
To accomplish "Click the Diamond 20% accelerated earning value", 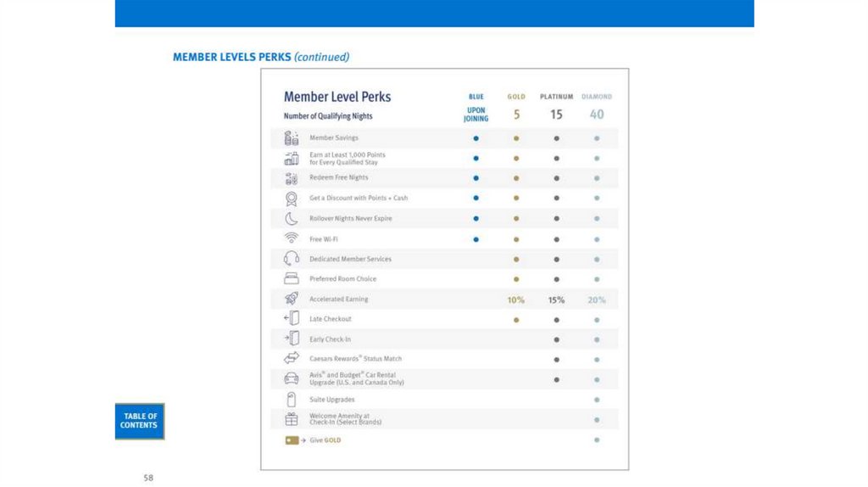I will [597, 299].
